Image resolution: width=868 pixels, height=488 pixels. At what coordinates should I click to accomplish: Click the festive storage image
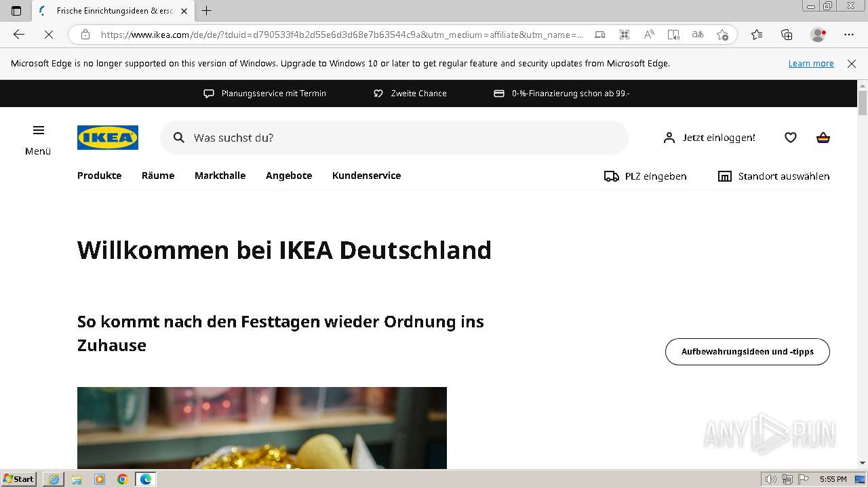point(262,428)
